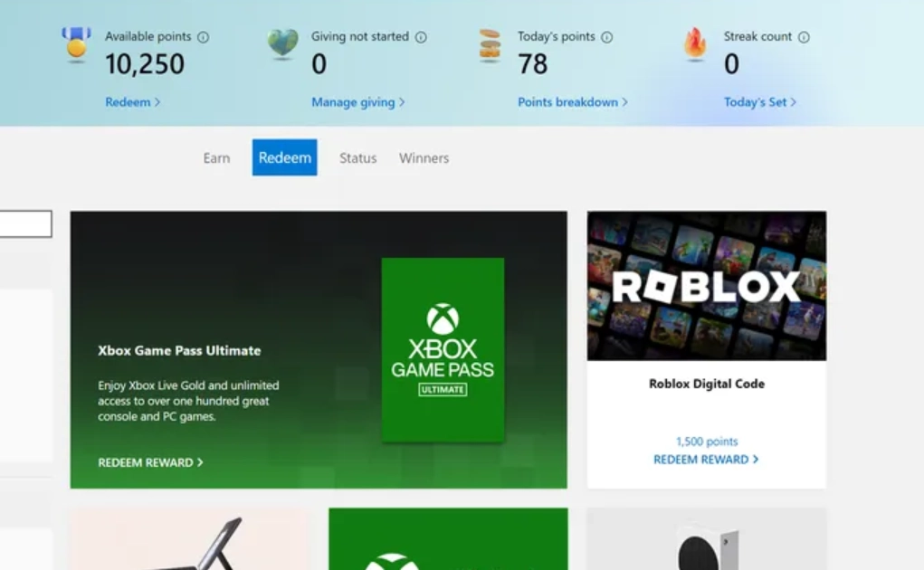924x570 pixels.
Task: Click the 10,250 available points value
Action: pyautogui.click(x=145, y=63)
